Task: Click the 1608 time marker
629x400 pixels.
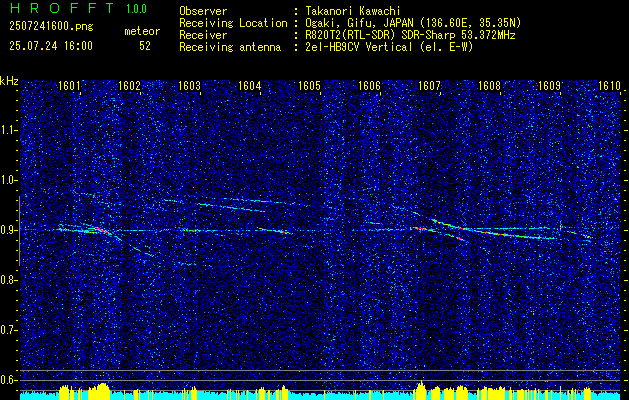Action: coord(489,86)
